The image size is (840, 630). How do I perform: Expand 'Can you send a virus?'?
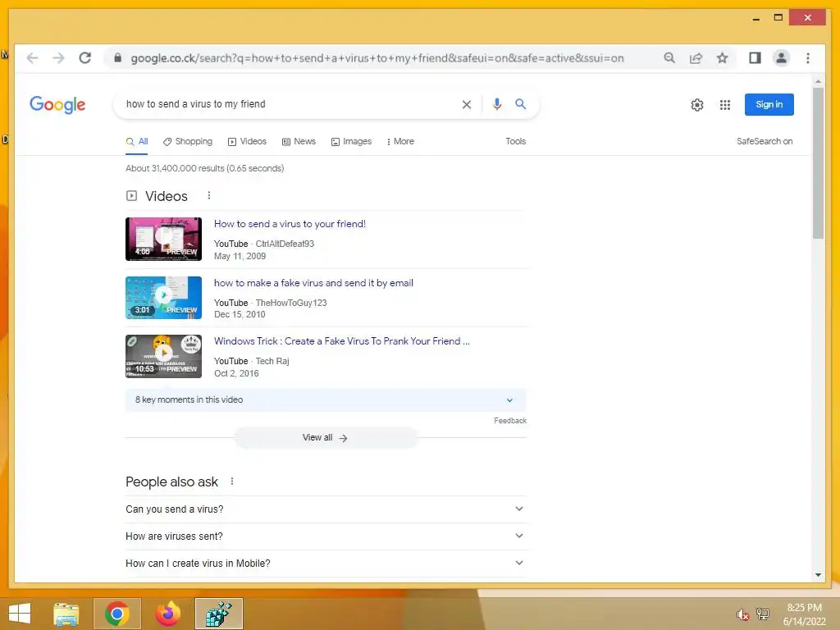tap(326, 509)
